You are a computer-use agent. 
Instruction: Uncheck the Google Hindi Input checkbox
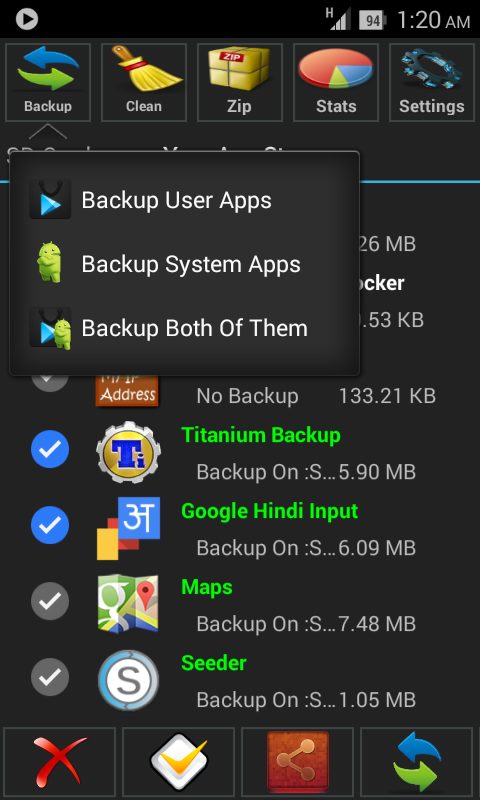pyautogui.click(x=50, y=526)
